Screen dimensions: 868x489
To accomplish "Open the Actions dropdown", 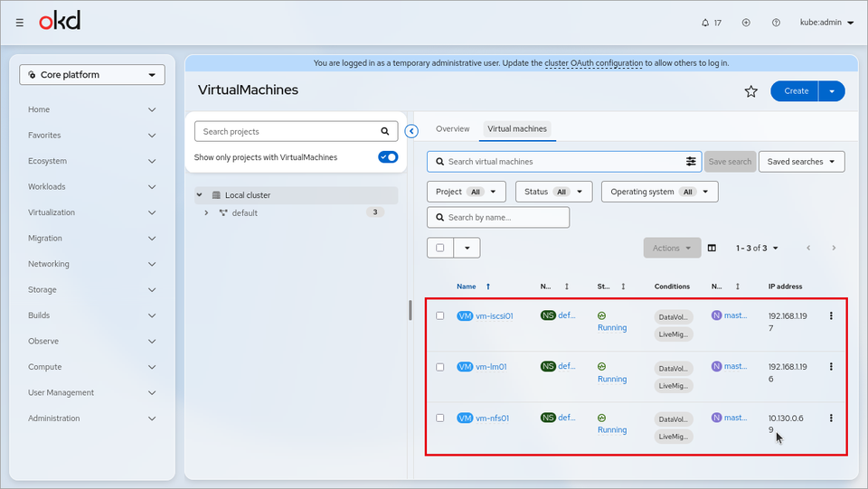I will click(672, 248).
